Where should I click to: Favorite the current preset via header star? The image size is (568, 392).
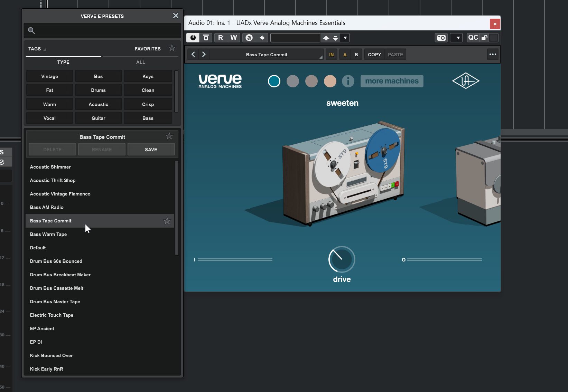[169, 136]
